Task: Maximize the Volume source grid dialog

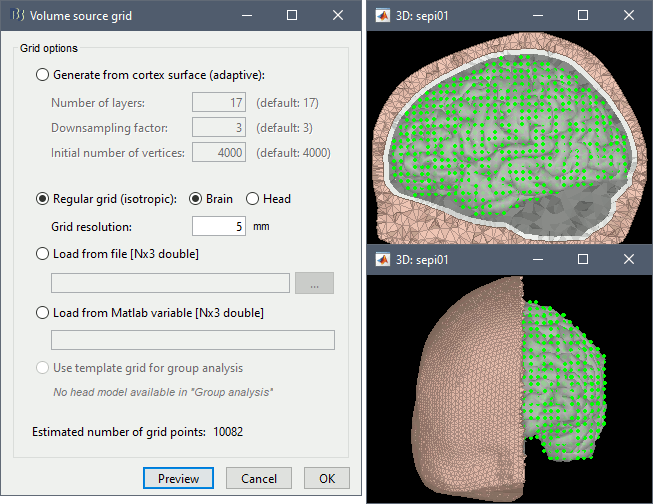Action: tap(291, 16)
